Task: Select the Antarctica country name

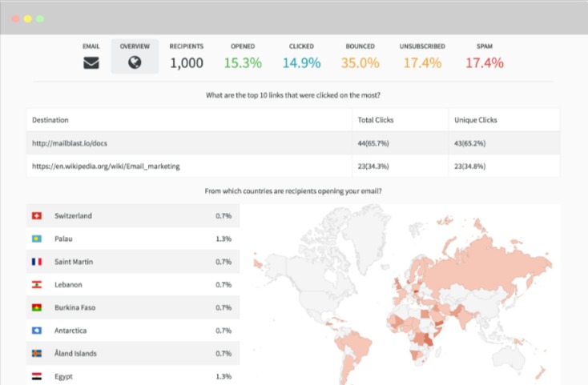Action: (70, 331)
